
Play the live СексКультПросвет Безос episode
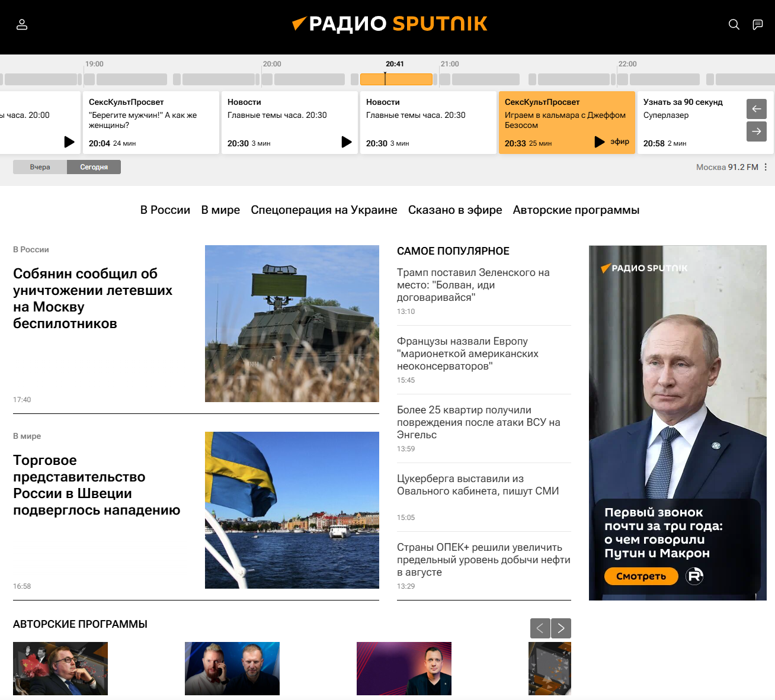pos(600,142)
